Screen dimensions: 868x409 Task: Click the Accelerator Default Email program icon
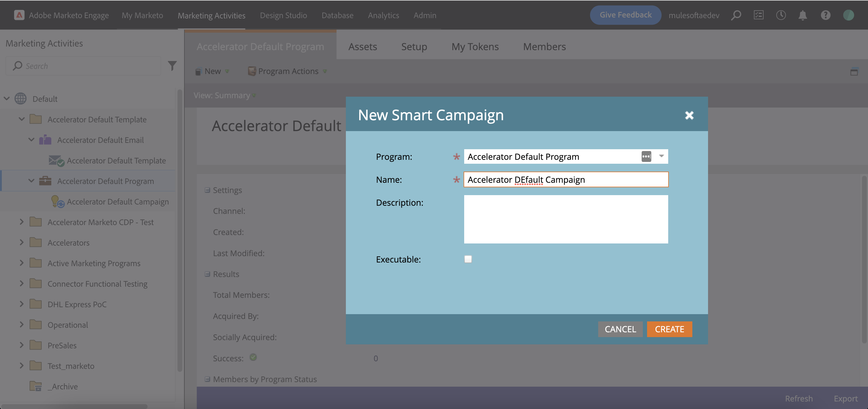pyautogui.click(x=45, y=140)
